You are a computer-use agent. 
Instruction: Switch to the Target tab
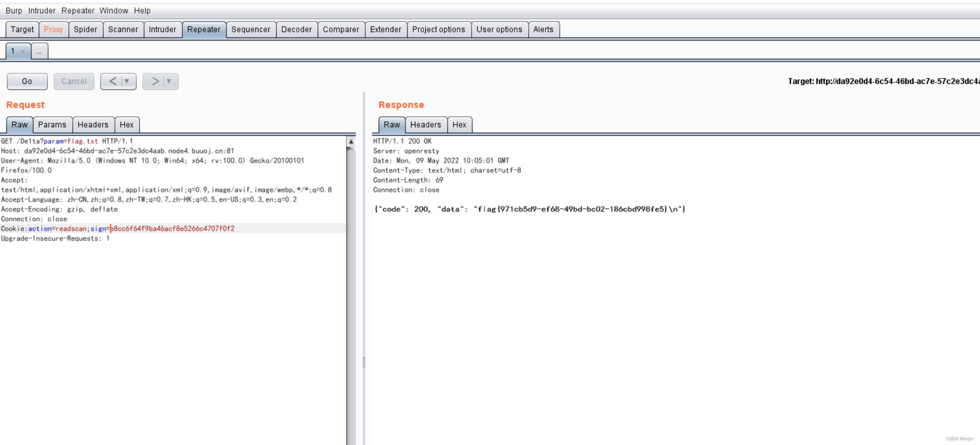[x=22, y=29]
